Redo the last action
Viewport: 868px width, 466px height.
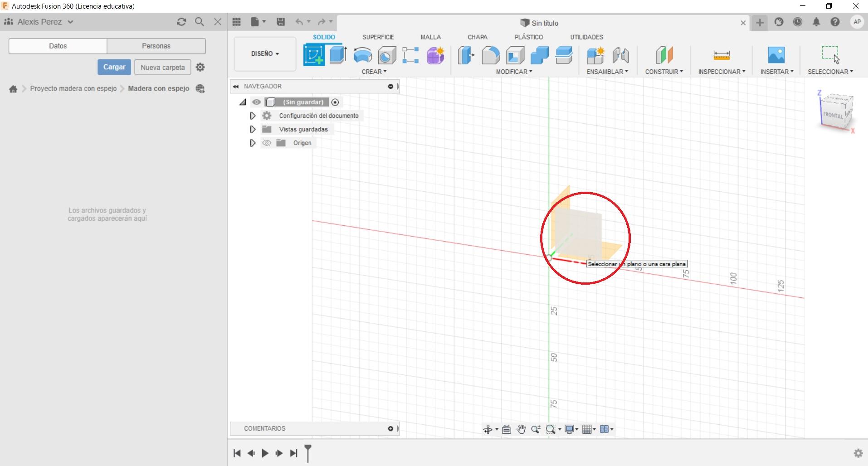point(322,22)
